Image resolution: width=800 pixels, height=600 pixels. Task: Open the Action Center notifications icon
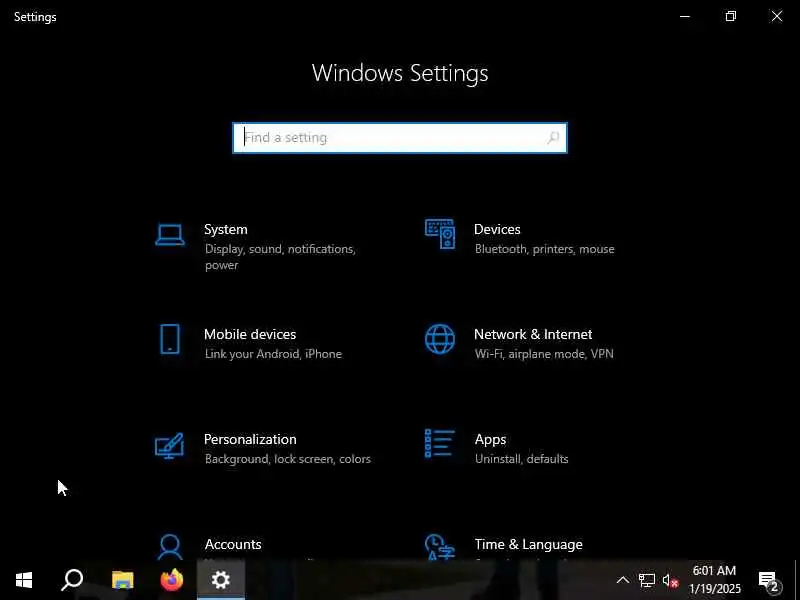click(769, 581)
